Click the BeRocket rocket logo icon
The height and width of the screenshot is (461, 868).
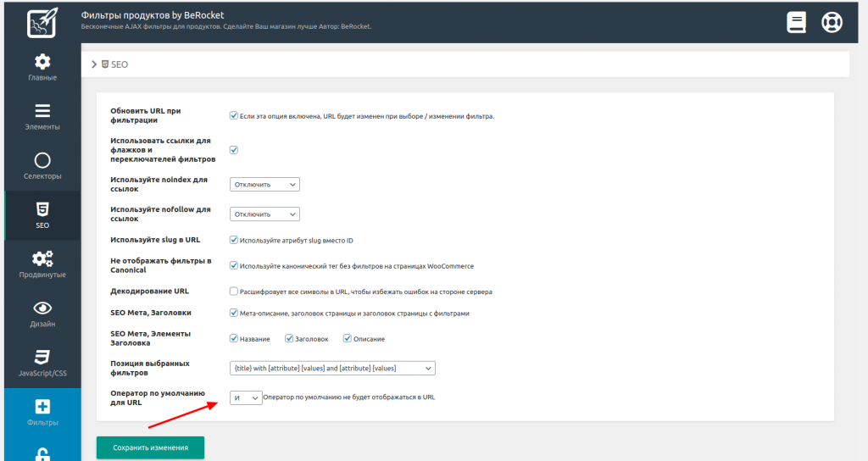pyautogui.click(x=41, y=23)
